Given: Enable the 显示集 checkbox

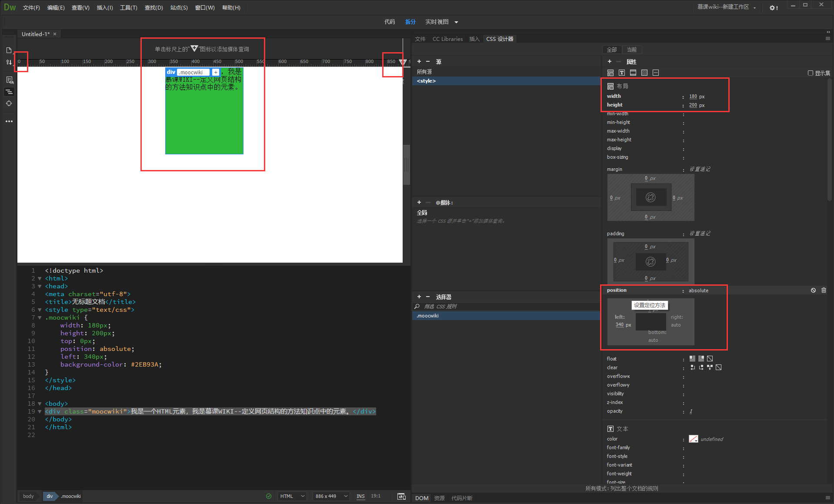Looking at the screenshot, I should tap(811, 73).
